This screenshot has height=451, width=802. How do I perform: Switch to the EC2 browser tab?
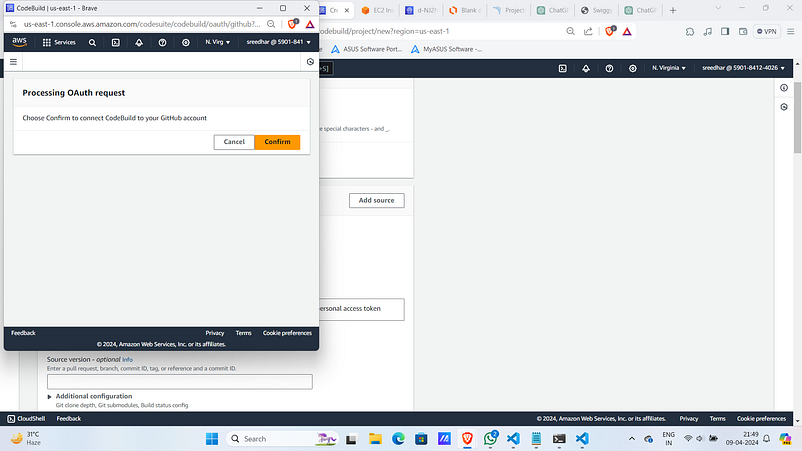pyautogui.click(x=377, y=10)
